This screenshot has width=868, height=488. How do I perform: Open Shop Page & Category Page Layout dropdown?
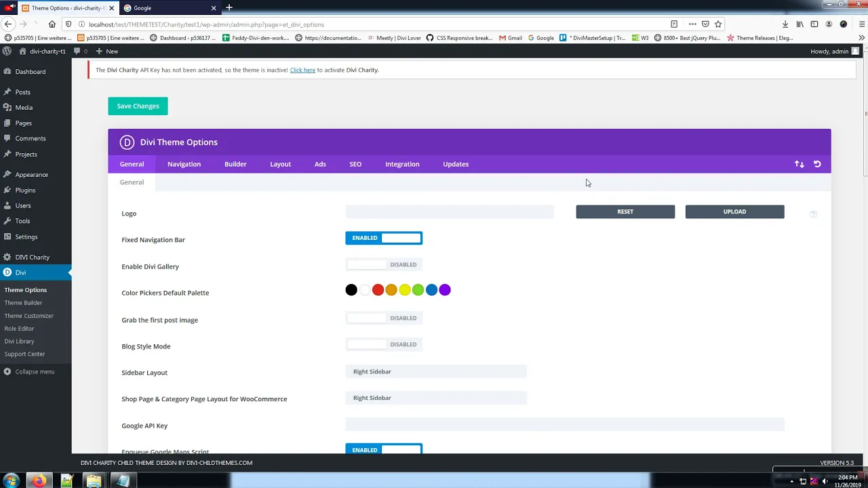point(436,398)
